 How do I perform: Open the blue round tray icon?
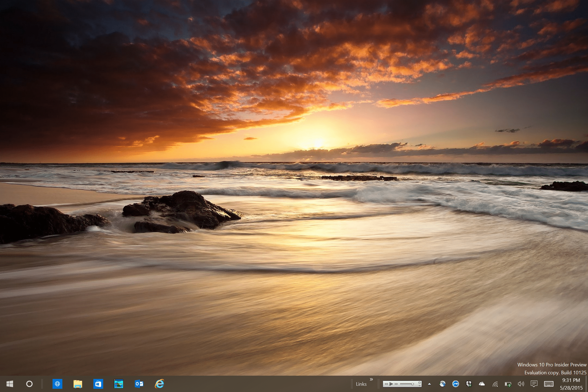click(455, 384)
